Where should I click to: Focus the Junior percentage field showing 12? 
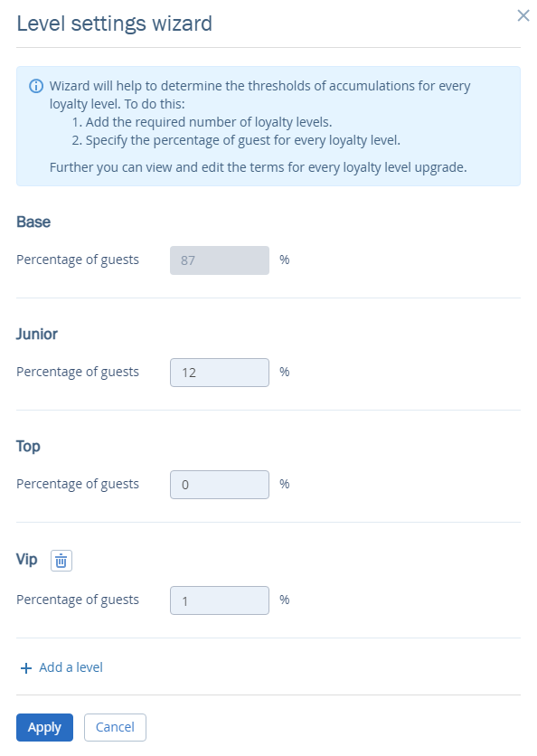(x=220, y=373)
